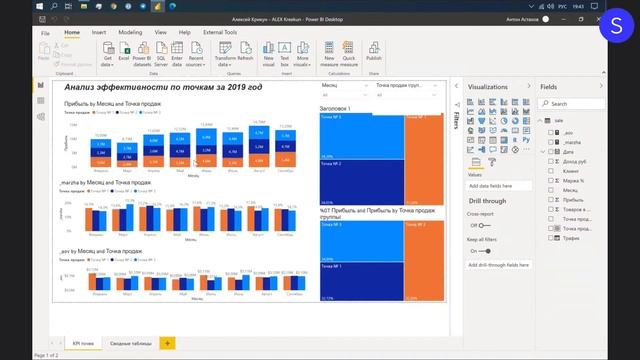Get more visuals via the ellipsis
Screen dimensions: 640x360
pos(526,150)
